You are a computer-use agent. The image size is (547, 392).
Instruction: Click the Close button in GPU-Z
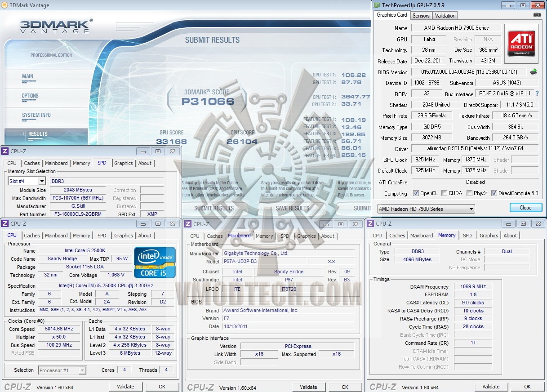(x=525, y=208)
